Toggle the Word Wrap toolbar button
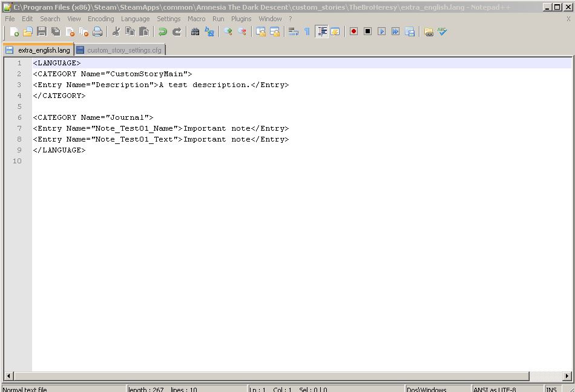The height and width of the screenshot is (392, 575). click(x=294, y=31)
